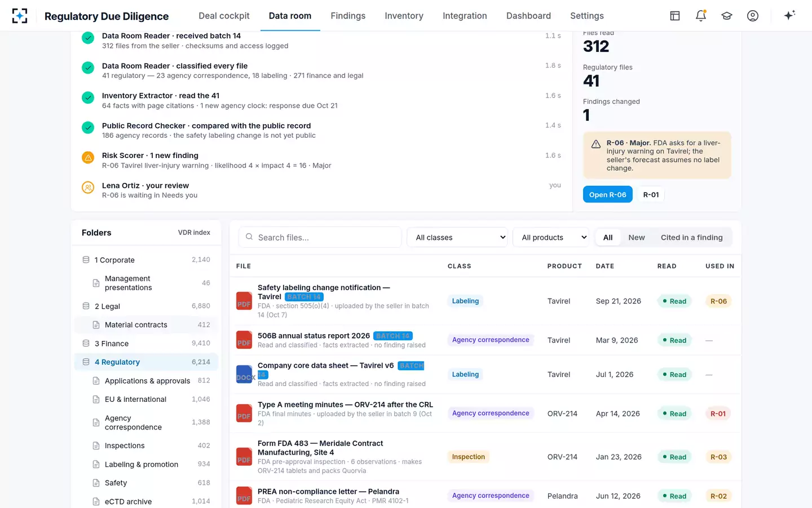Viewport: 812px width, 508px height.
Task: Collapse the 4 Regulatory folder
Action: point(146,362)
